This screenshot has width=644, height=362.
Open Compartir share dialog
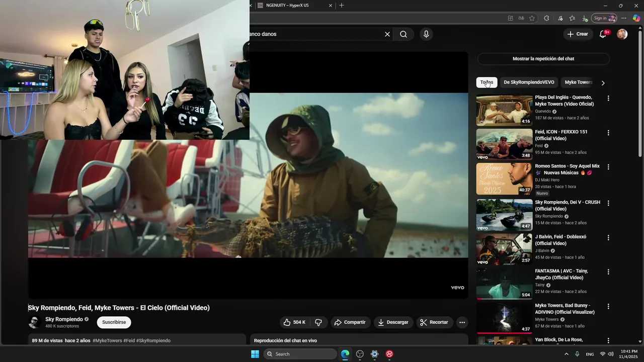pos(350,322)
